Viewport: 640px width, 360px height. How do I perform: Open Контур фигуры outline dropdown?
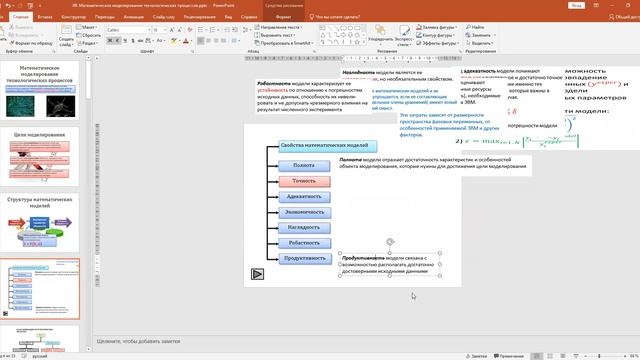[x=436, y=35]
